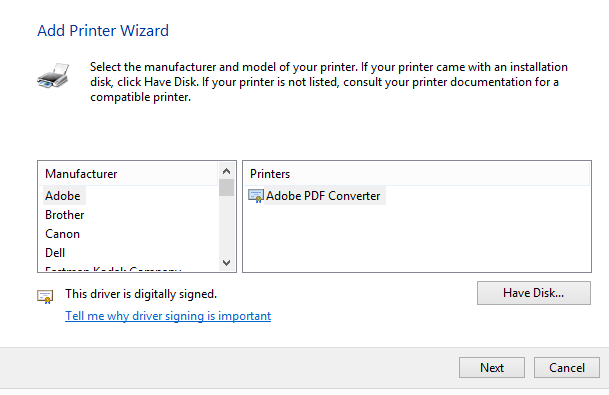Viewport: 609px width, 395px height.
Task: Select Adobe in the Manufacturer list
Action: tap(63, 196)
